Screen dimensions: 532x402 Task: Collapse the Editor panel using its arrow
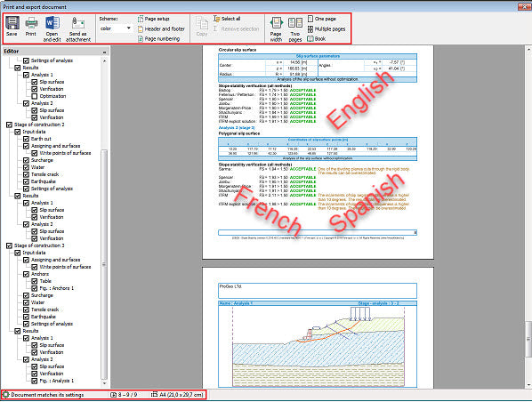(104, 52)
